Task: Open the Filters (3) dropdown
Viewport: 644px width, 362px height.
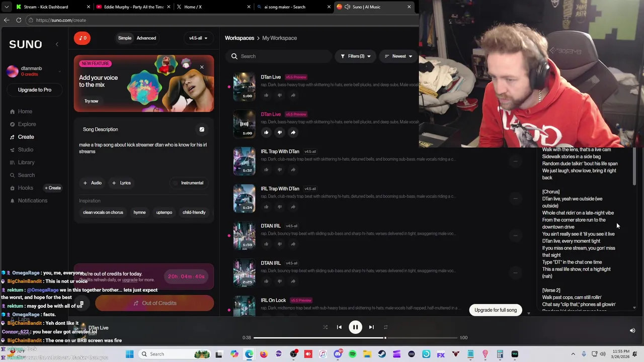Action: pyautogui.click(x=355, y=56)
